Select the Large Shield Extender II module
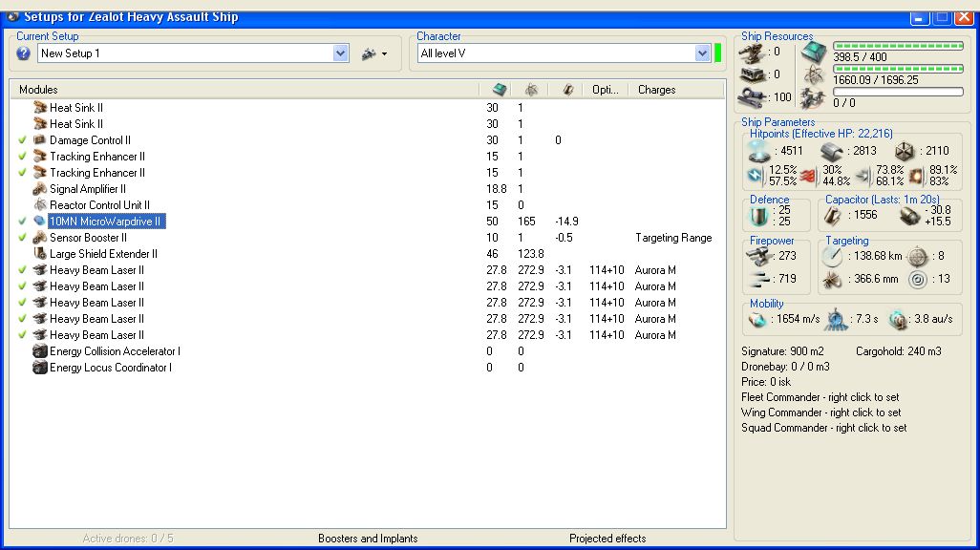 (104, 254)
